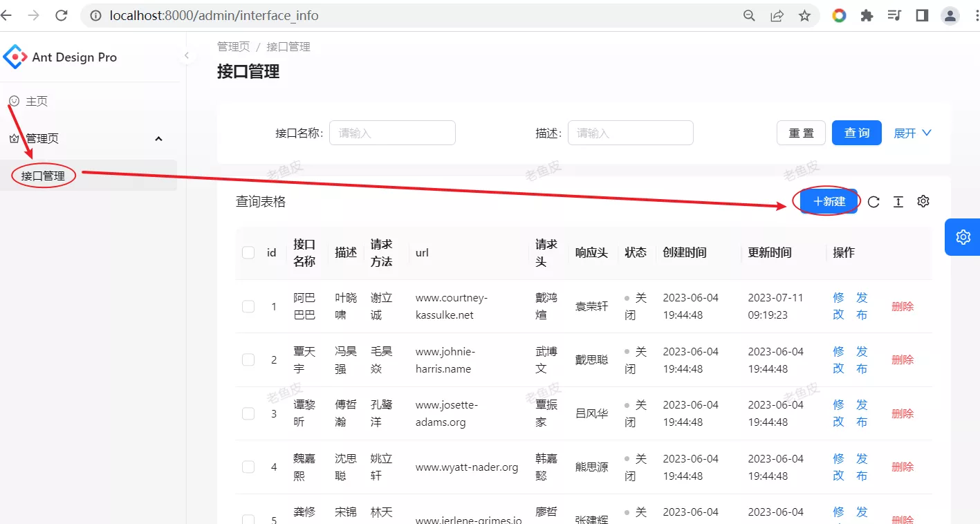This screenshot has width=980, height=524.
Task: Click the 吕风华 response header cell
Action: (x=592, y=413)
